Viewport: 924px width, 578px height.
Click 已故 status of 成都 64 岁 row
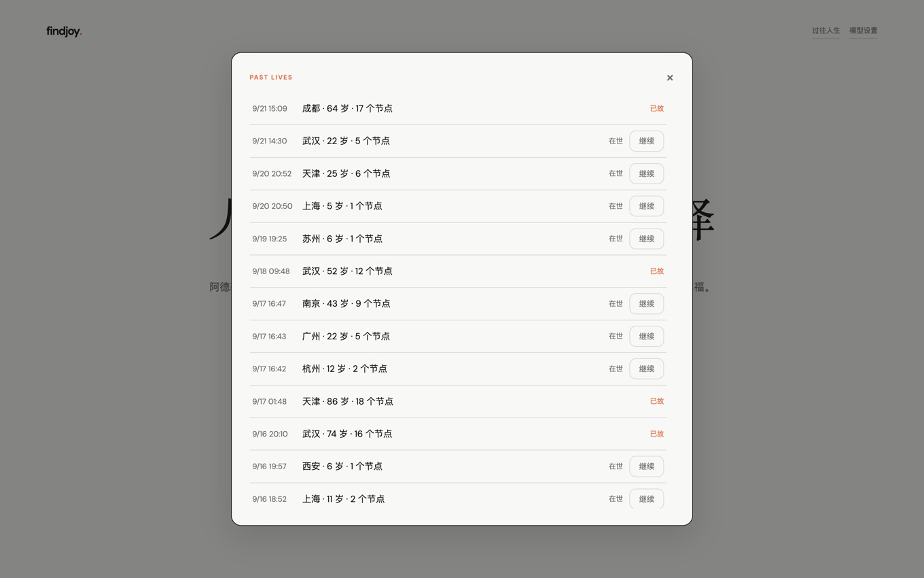click(x=657, y=109)
